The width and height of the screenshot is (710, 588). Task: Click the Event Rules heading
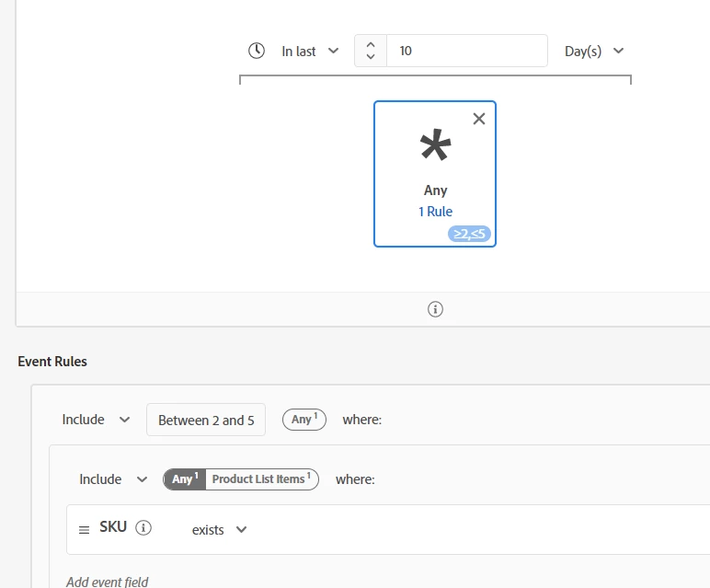point(52,362)
